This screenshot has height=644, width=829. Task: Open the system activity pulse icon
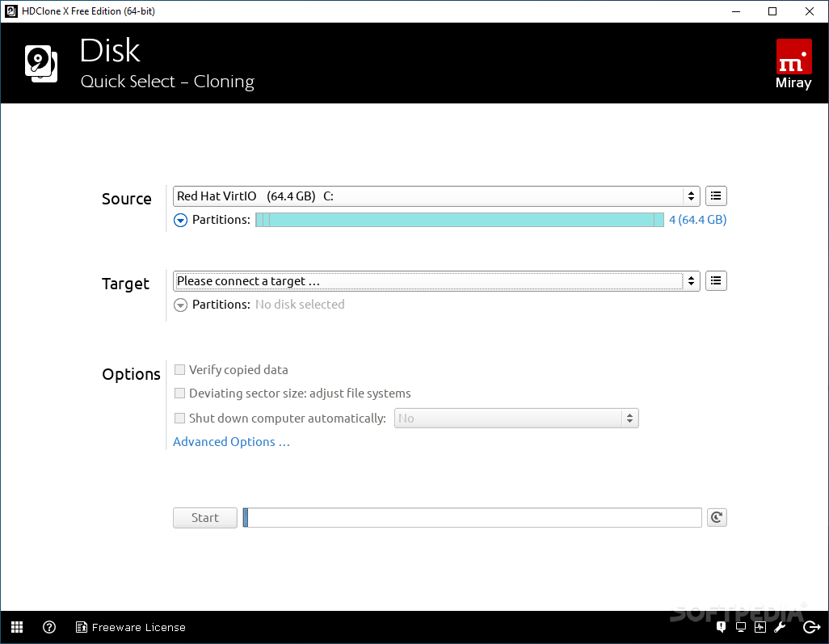point(760,627)
